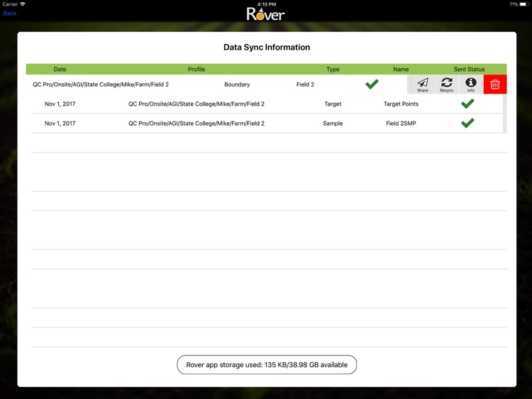
Task: Click the Sent Status column header
Action: pos(469,70)
